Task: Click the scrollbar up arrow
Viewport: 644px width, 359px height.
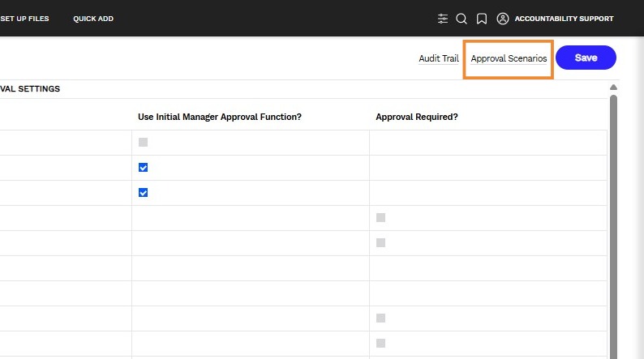Action: point(613,87)
